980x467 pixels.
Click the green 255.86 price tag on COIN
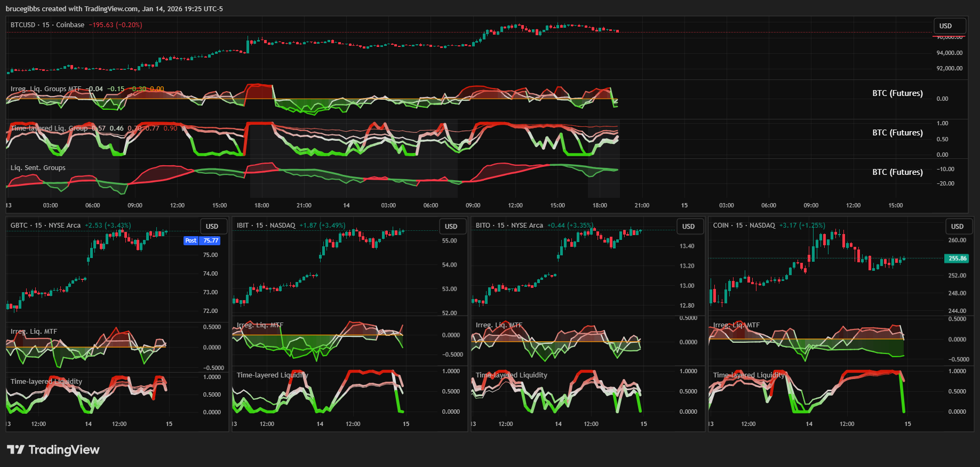(957, 259)
